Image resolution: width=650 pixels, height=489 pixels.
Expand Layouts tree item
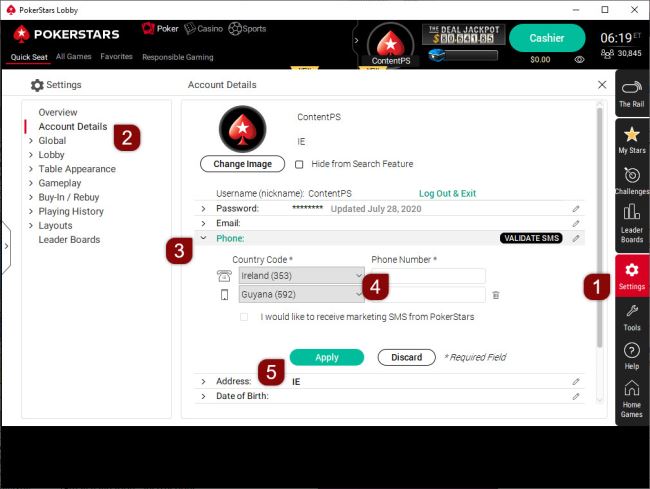coord(31,225)
